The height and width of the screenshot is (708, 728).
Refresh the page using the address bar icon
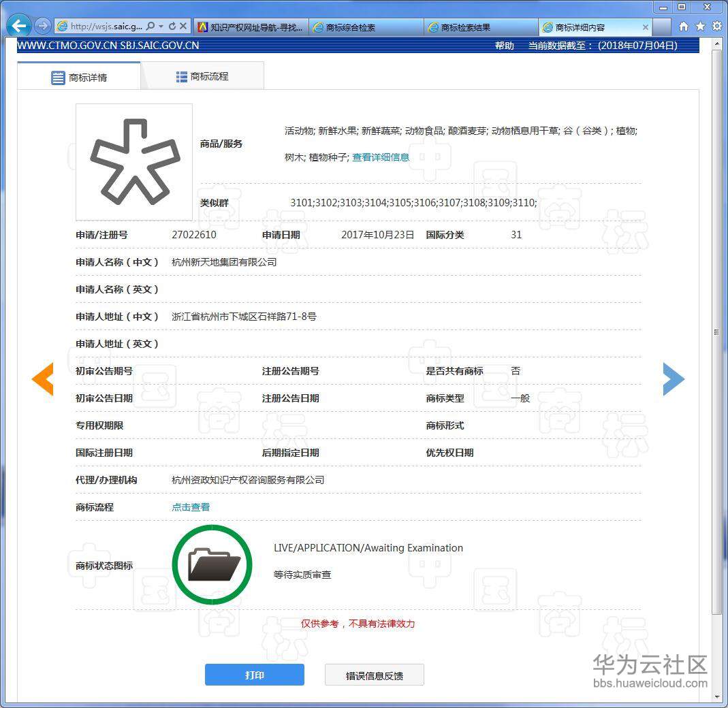tap(172, 25)
